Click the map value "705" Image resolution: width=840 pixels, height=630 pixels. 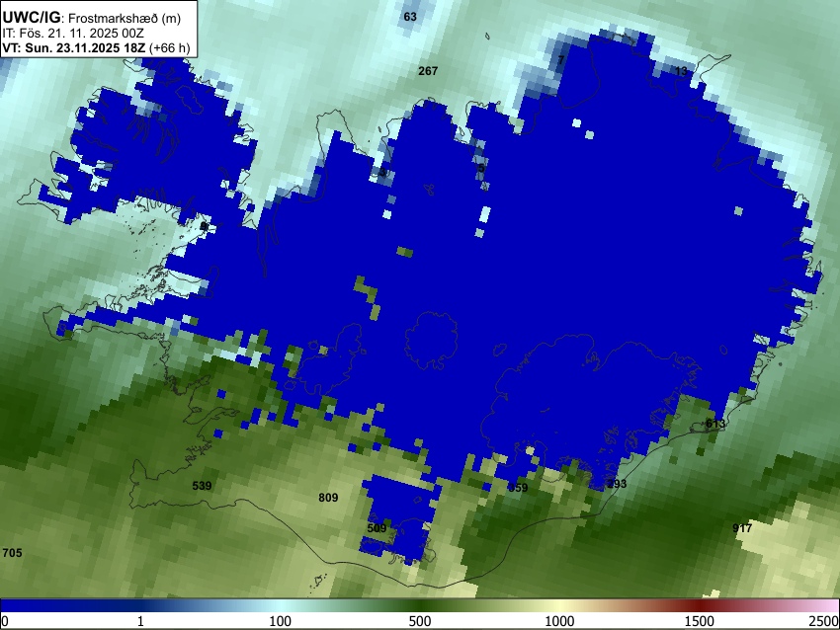click(x=12, y=553)
